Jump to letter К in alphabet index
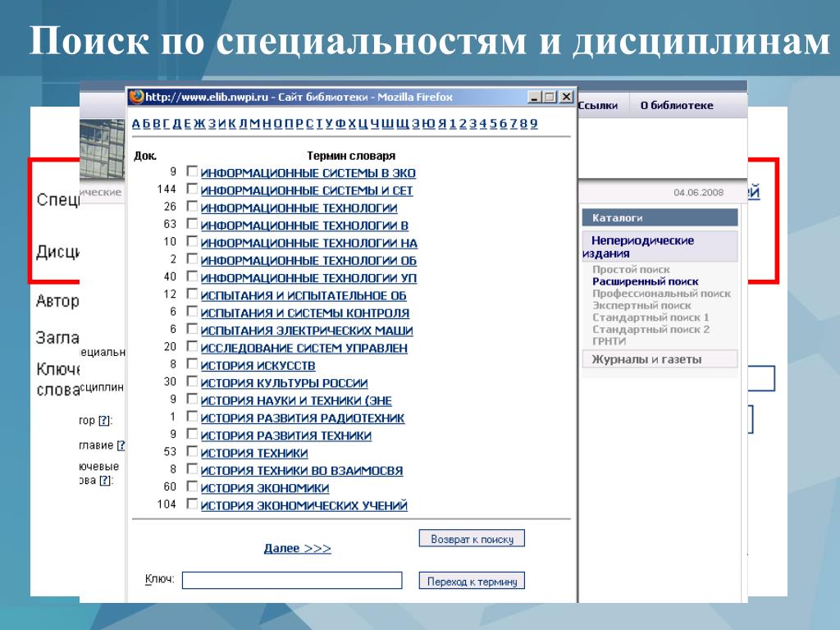 click(x=231, y=124)
